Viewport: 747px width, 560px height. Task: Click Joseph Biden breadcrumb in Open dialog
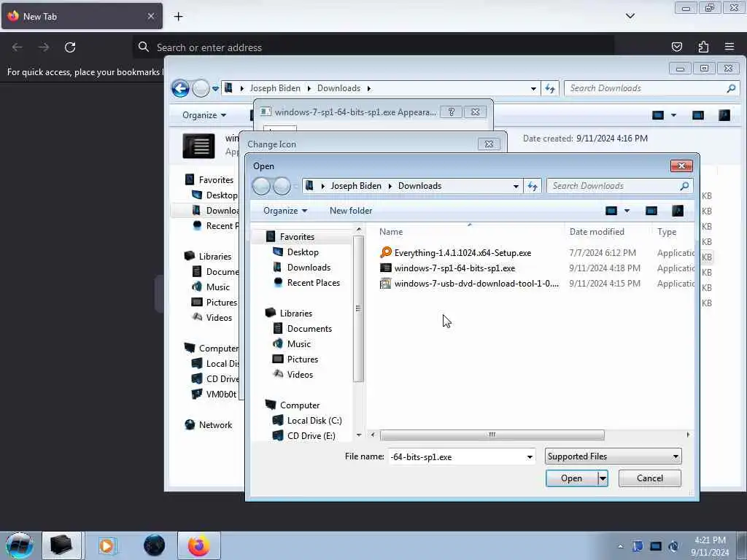356,186
